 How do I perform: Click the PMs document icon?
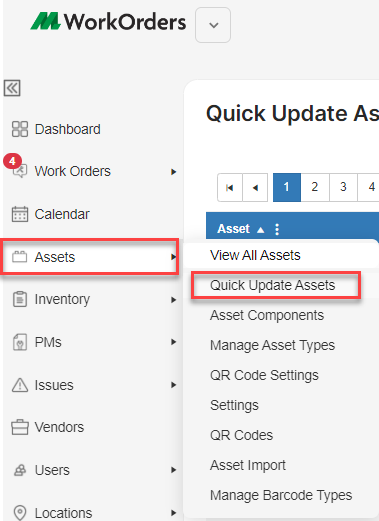pyautogui.click(x=20, y=342)
